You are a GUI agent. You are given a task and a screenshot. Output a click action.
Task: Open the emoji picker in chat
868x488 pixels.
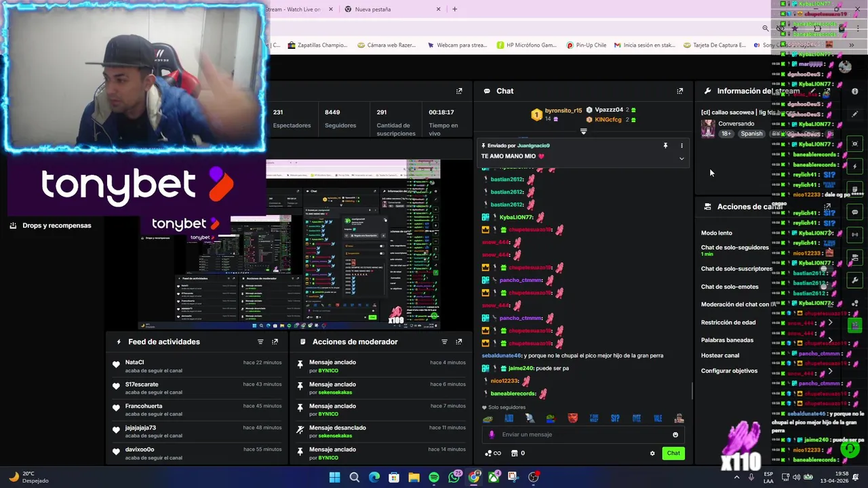675,434
